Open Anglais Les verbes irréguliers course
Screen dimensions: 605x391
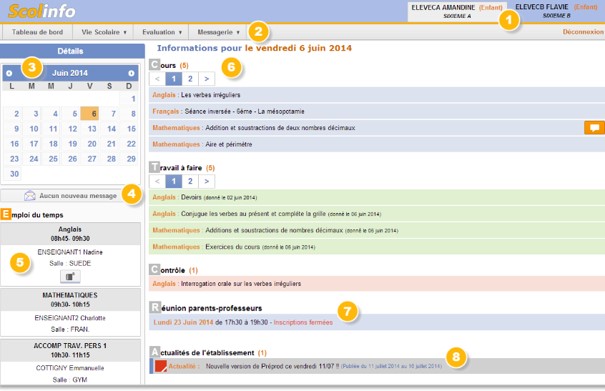377,95
